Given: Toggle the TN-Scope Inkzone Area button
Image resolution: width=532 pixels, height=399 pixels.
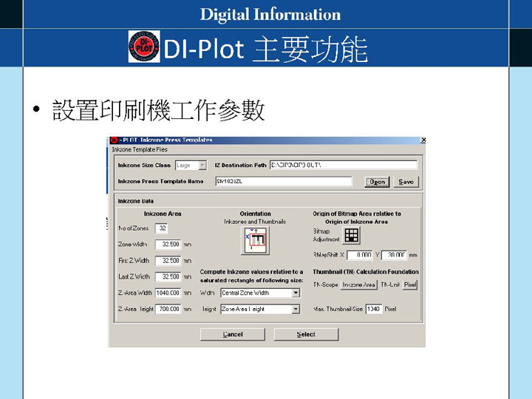Looking at the screenshot, I should [x=358, y=284].
